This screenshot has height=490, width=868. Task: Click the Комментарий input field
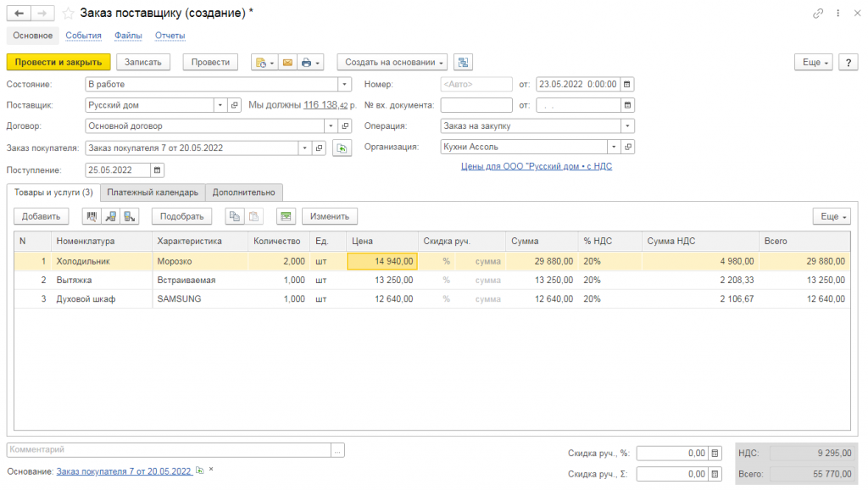click(x=169, y=449)
